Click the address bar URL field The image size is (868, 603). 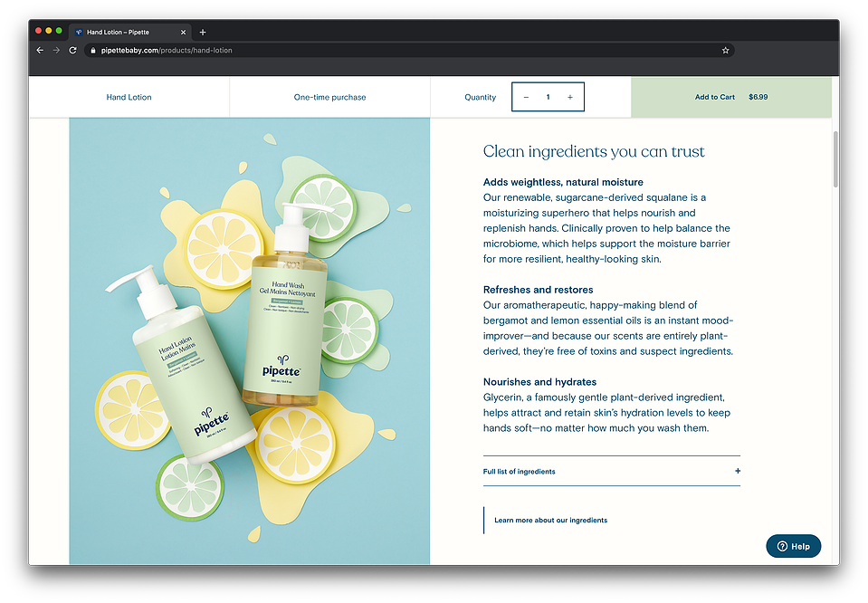point(410,51)
